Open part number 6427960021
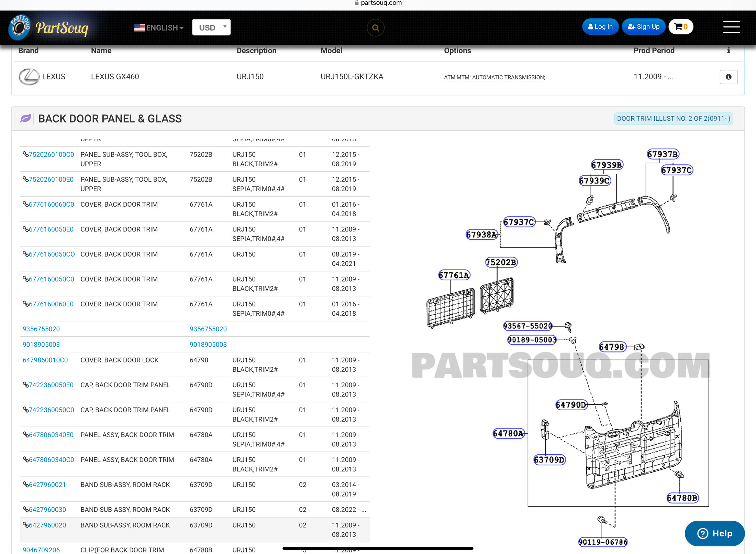Screen dimensions: 756x554 tap(47, 485)
